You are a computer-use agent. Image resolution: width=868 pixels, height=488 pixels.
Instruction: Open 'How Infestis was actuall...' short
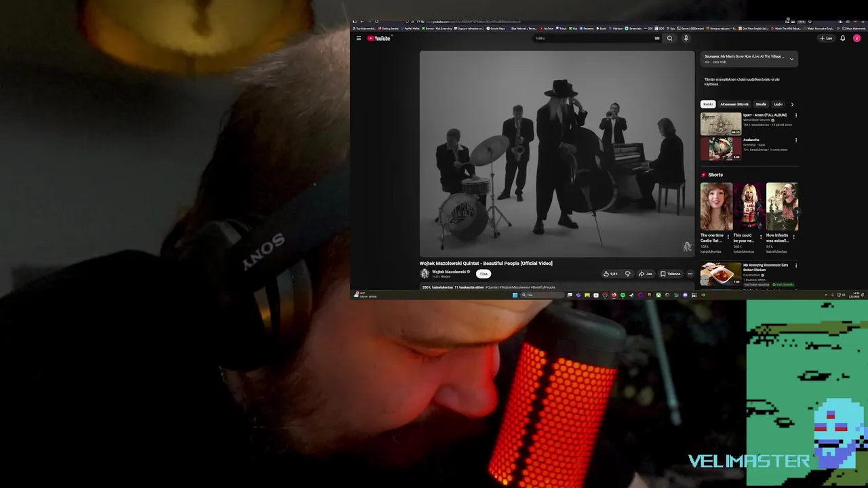[x=782, y=207]
